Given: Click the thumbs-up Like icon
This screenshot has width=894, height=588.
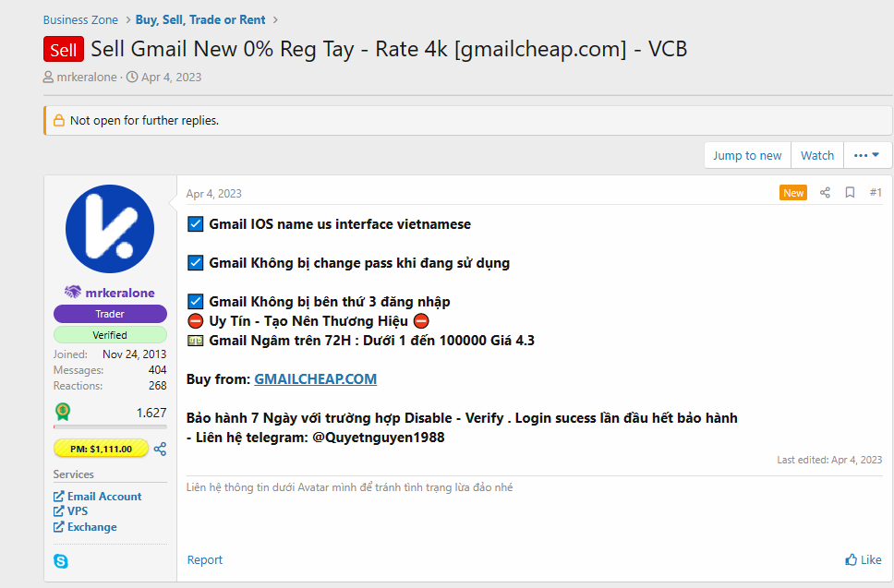Looking at the screenshot, I should pyautogui.click(x=851, y=559).
